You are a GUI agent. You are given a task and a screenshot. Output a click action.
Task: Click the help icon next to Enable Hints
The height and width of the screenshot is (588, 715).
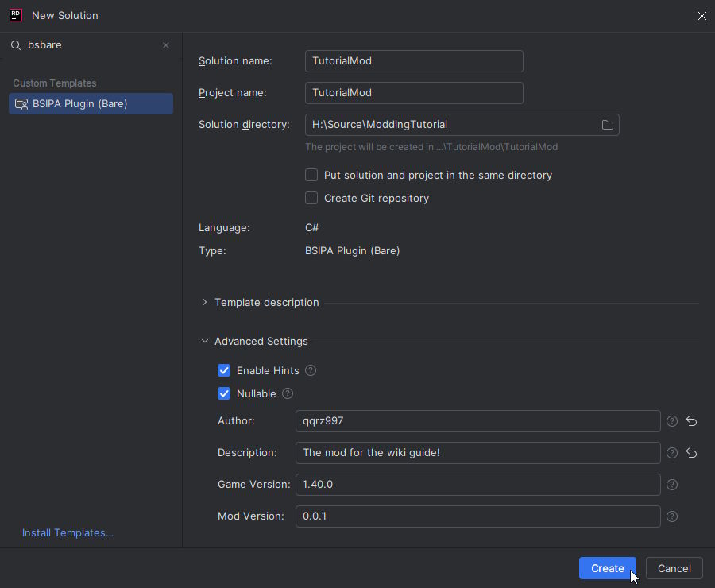coord(311,370)
